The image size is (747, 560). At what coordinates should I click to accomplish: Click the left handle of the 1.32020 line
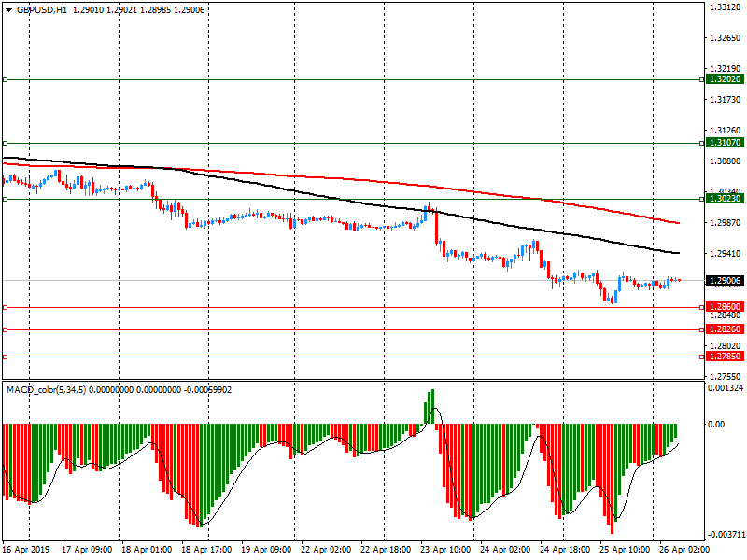coord(6,80)
